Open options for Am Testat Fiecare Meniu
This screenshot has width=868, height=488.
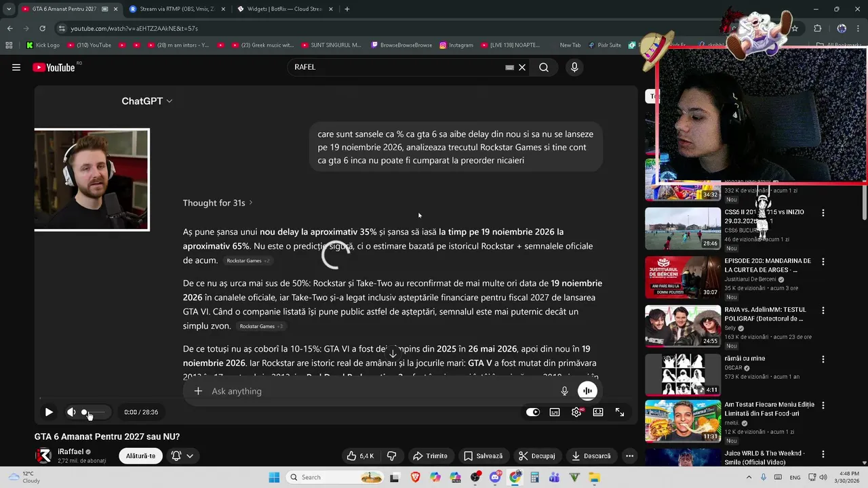(x=823, y=405)
